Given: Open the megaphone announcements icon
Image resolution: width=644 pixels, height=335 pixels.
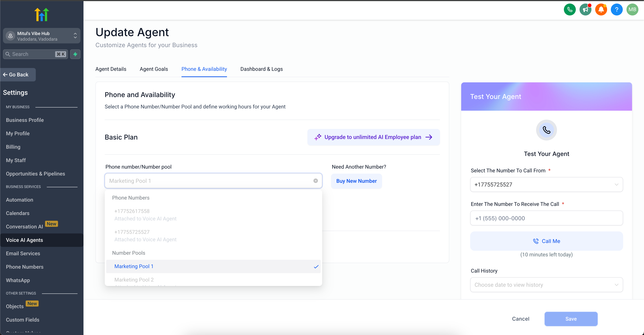Looking at the screenshot, I should 585,10.
